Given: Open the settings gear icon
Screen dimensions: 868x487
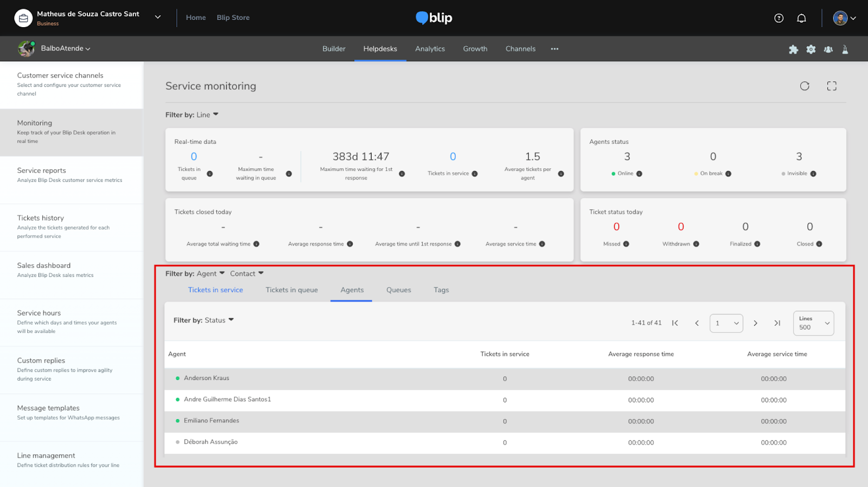Looking at the screenshot, I should pyautogui.click(x=811, y=49).
